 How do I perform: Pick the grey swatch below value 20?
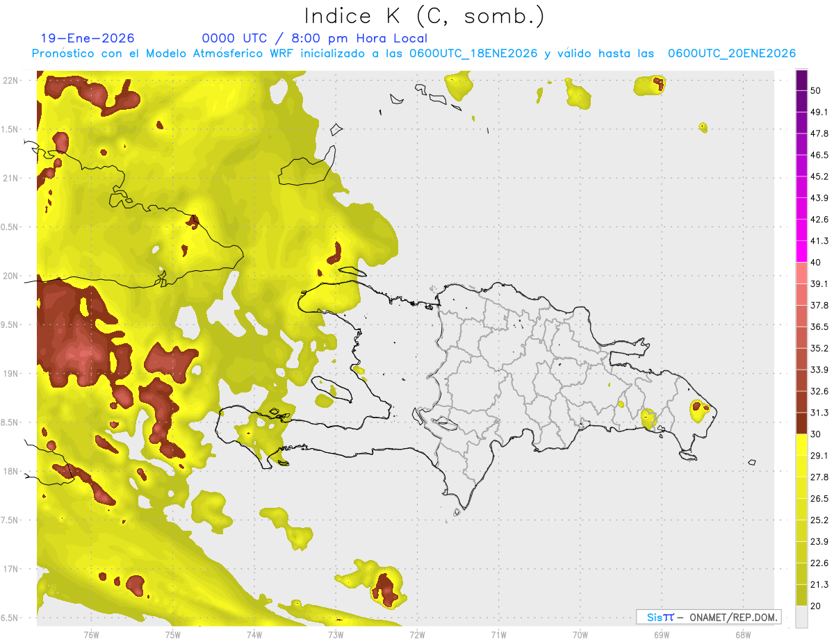point(801,617)
